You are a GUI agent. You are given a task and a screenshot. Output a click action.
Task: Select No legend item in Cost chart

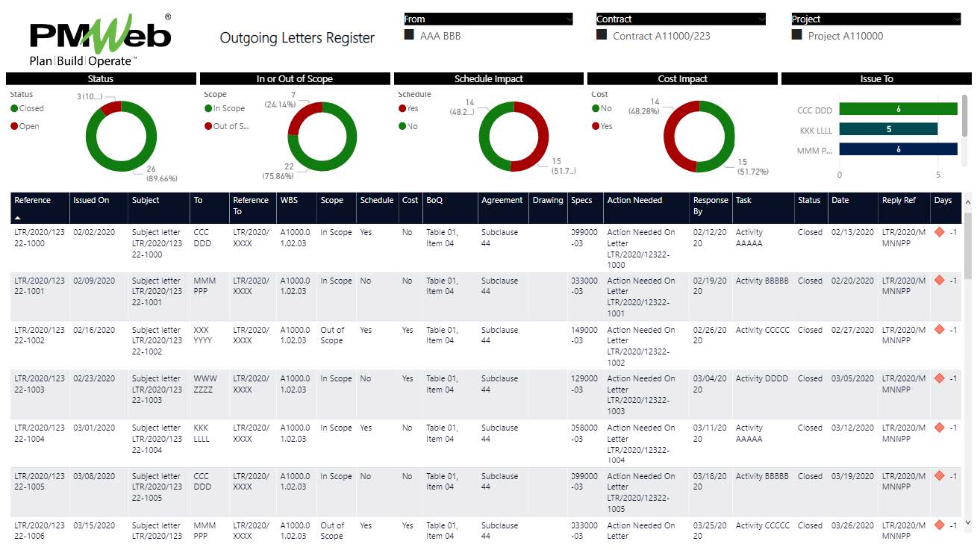coord(602,108)
